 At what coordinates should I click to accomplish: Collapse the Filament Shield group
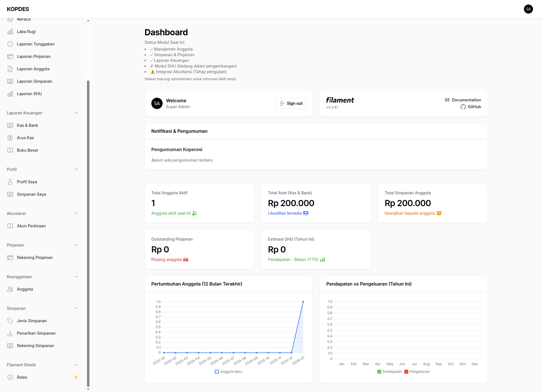click(77, 365)
